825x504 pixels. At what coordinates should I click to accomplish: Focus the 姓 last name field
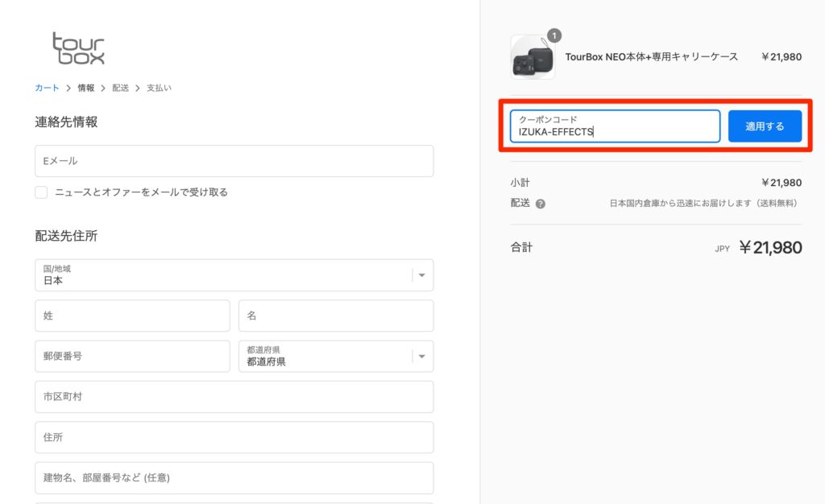point(132,316)
